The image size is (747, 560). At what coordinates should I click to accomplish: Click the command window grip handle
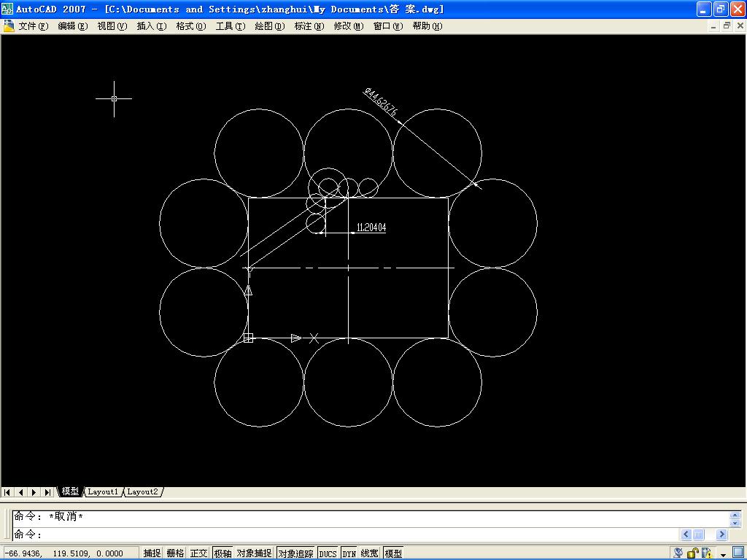pyautogui.click(x=6, y=524)
